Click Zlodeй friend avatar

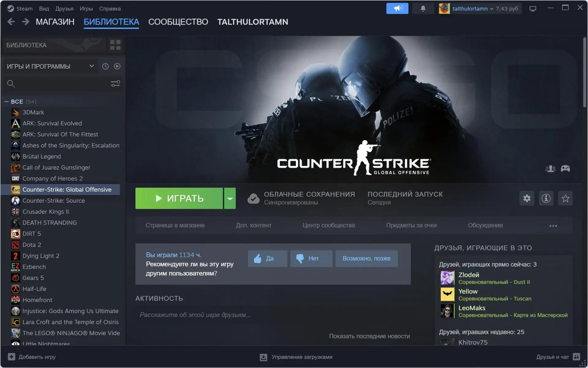pyautogui.click(x=447, y=278)
